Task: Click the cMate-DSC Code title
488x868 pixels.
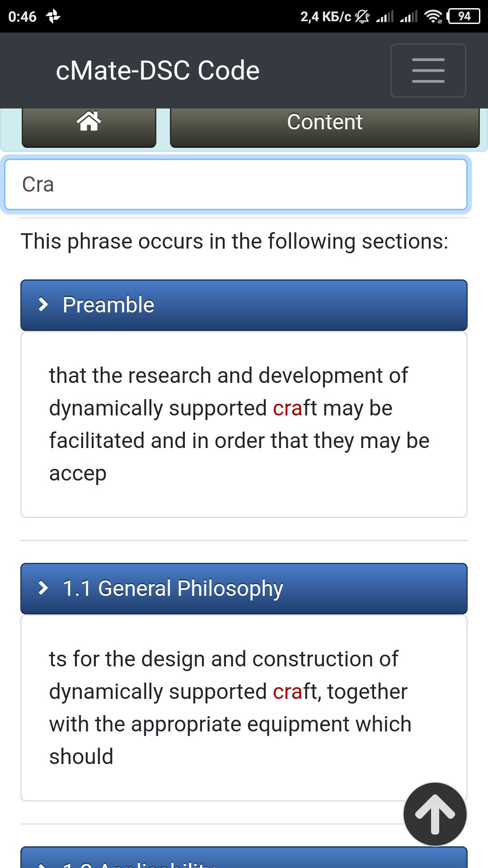Action: coord(158,71)
